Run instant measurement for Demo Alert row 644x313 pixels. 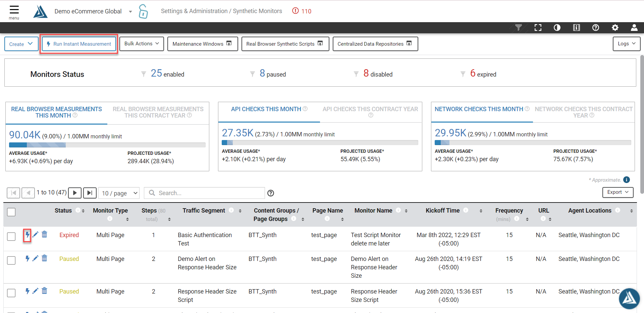[x=28, y=258]
